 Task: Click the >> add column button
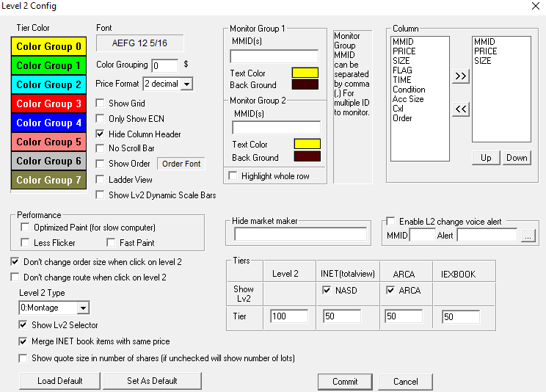[460, 77]
